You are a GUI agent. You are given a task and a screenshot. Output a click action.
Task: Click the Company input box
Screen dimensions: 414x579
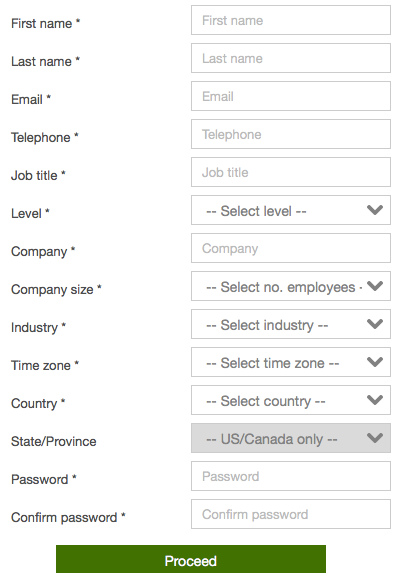coord(291,248)
